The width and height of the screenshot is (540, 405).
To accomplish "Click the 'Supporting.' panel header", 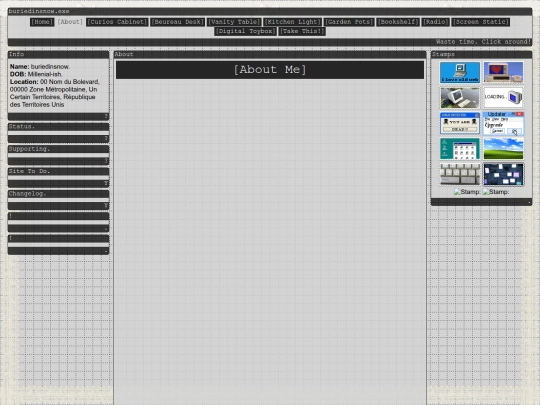I will click(59, 149).
